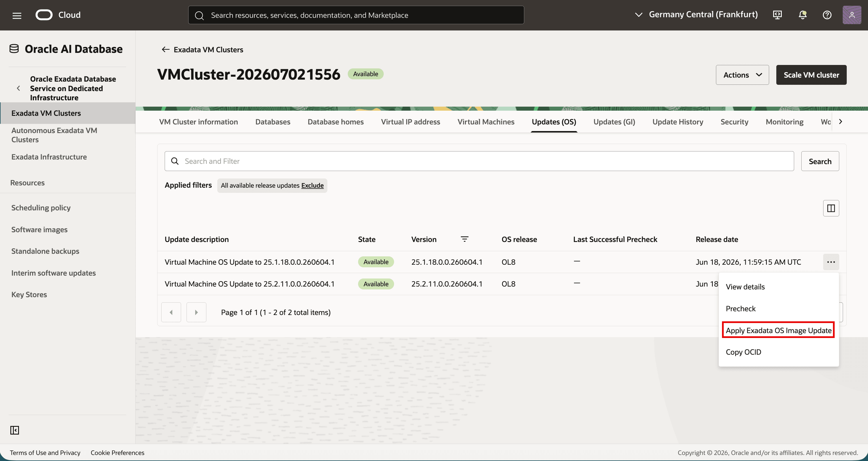
Task: Go back from Oracle Exadata Database Service chevron
Action: [x=18, y=88]
